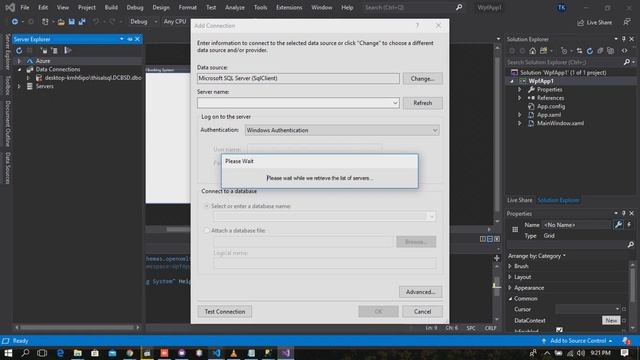Open the Server name dropdown
The image size is (640, 360).
395,103
